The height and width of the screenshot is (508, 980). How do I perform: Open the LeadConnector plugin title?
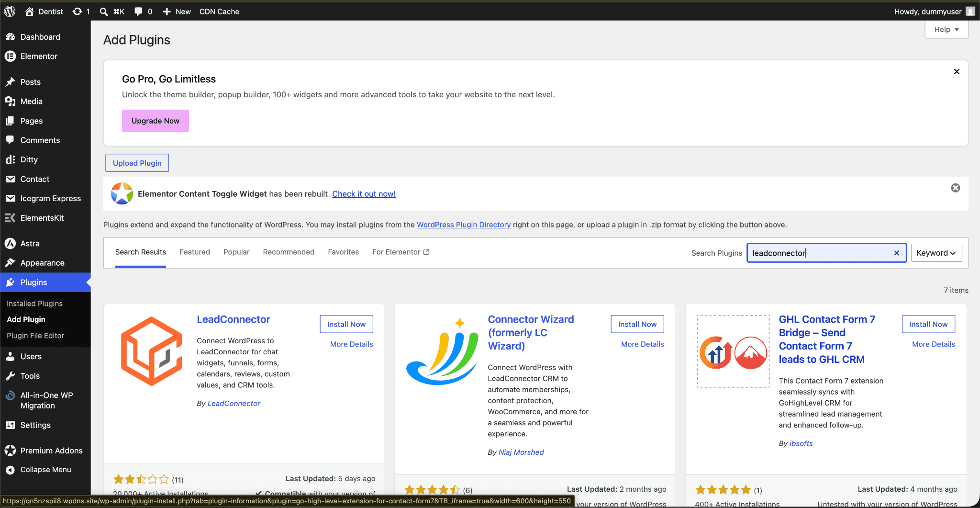pyautogui.click(x=234, y=319)
